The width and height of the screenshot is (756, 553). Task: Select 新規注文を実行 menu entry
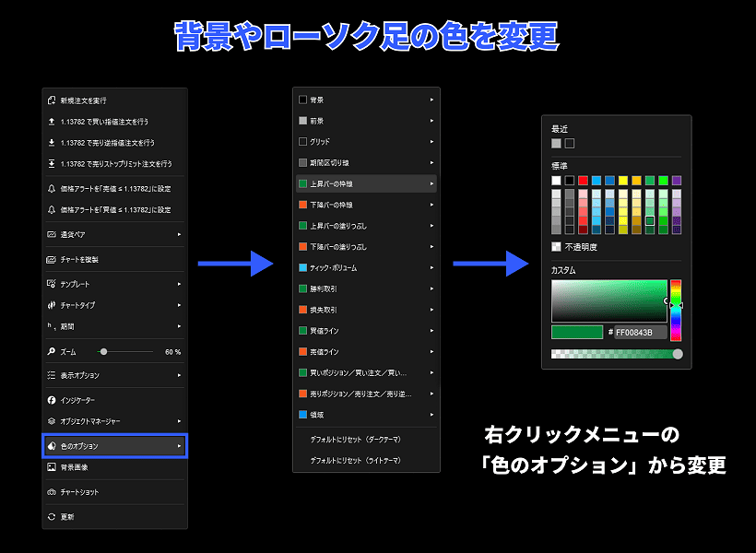[114, 100]
